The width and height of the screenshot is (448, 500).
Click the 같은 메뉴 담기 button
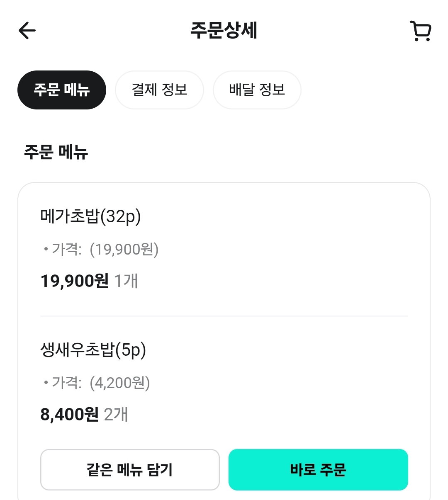130,470
